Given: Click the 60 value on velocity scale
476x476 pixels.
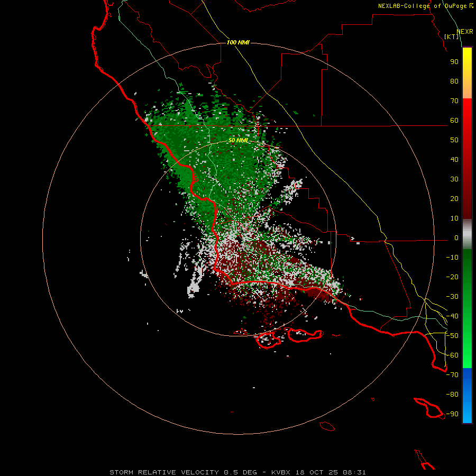Looking at the screenshot, I should 454,121.
